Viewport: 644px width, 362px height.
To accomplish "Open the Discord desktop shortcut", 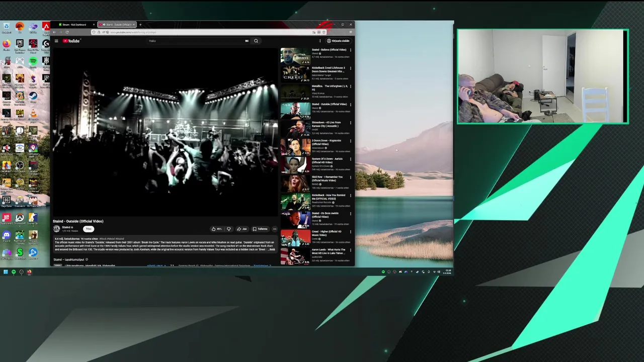I will 7,235.
